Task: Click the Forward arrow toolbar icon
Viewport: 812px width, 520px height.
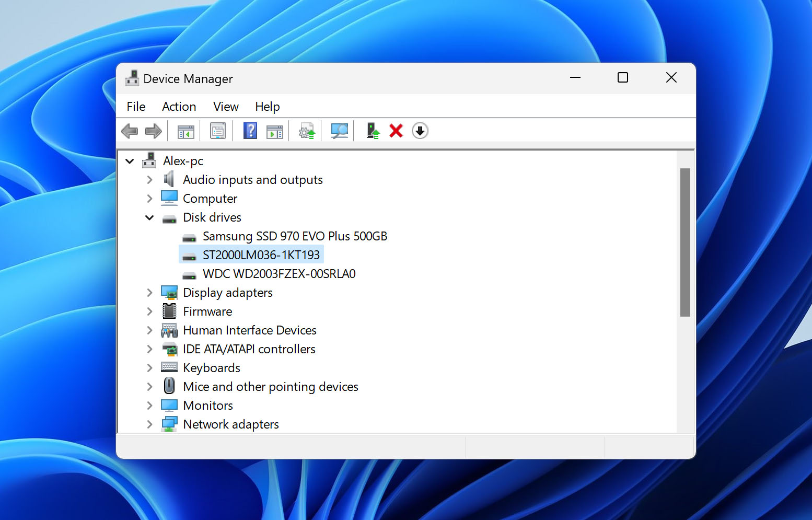Action: (x=153, y=131)
